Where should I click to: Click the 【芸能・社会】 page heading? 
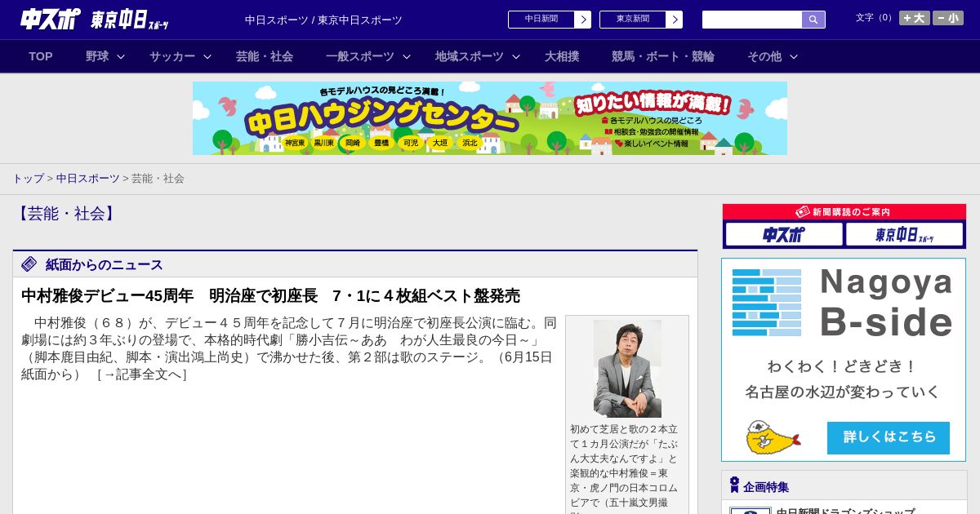66,214
